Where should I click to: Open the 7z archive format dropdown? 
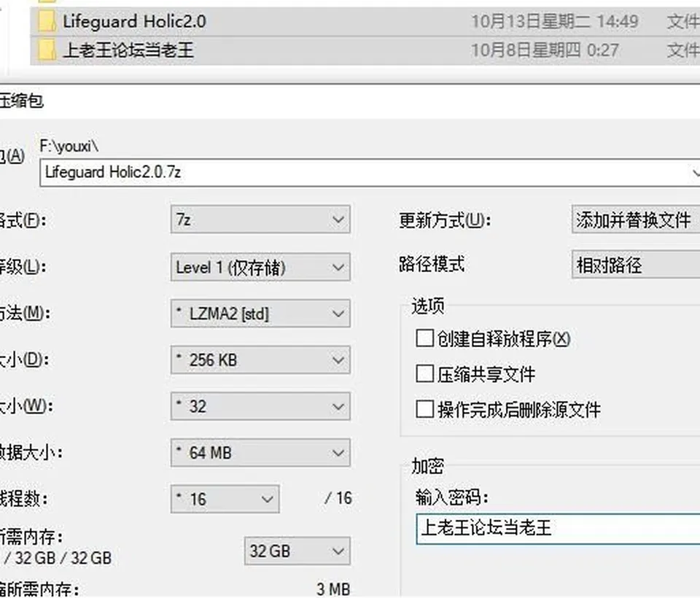tap(260, 220)
